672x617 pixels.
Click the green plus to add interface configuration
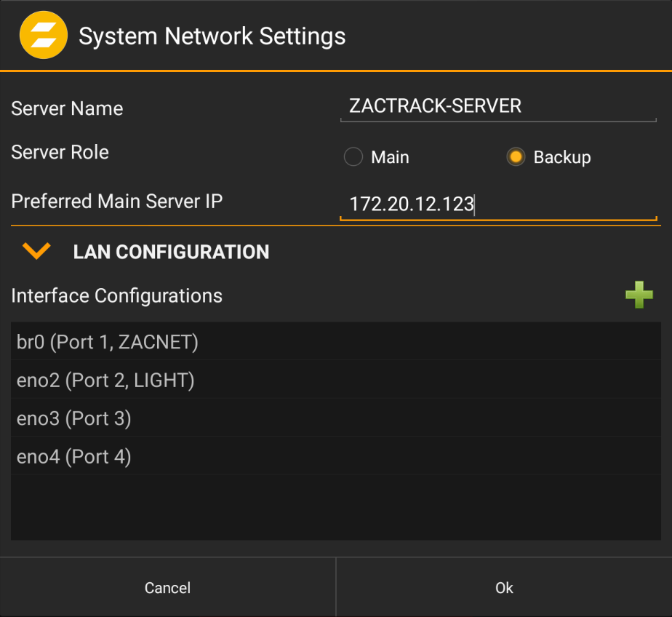tap(639, 295)
